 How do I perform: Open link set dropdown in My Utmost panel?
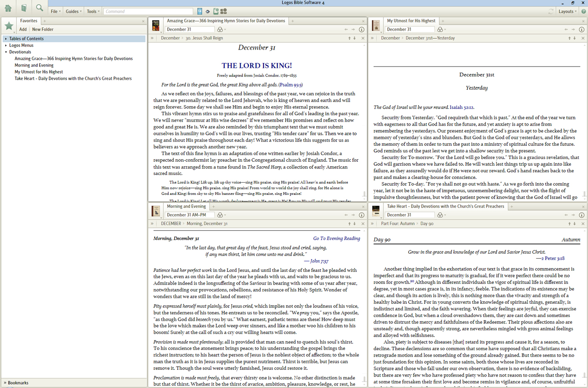[442, 30]
